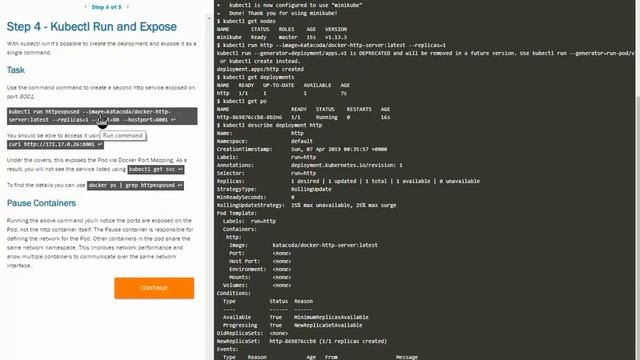Run the 'kubectl run httpexposed' command block
The width and height of the screenshot is (640, 360).
click(102, 116)
